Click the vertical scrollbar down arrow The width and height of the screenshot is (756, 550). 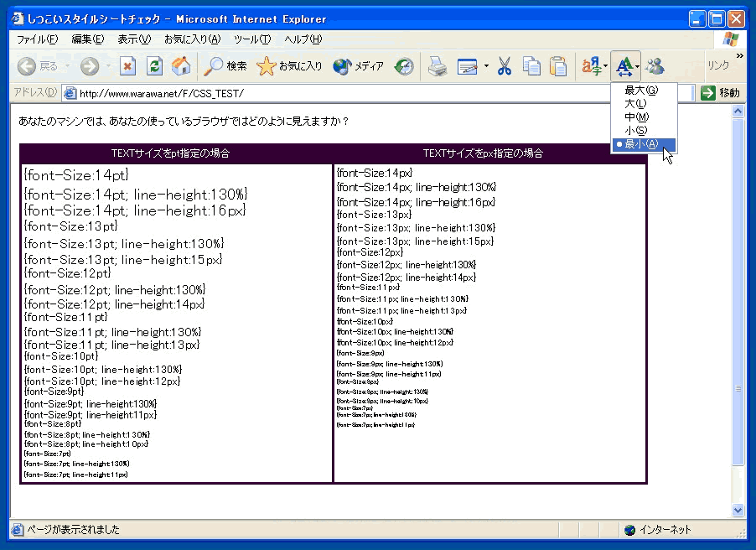[738, 510]
